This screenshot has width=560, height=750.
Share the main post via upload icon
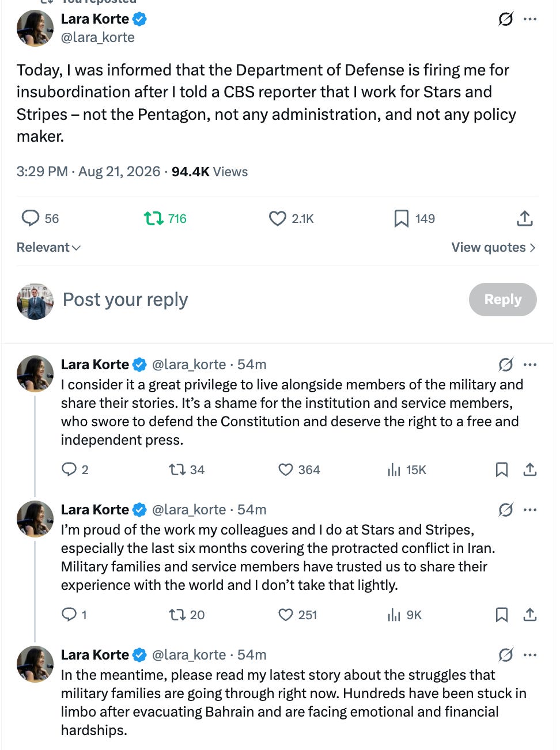(x=525, y=218)
